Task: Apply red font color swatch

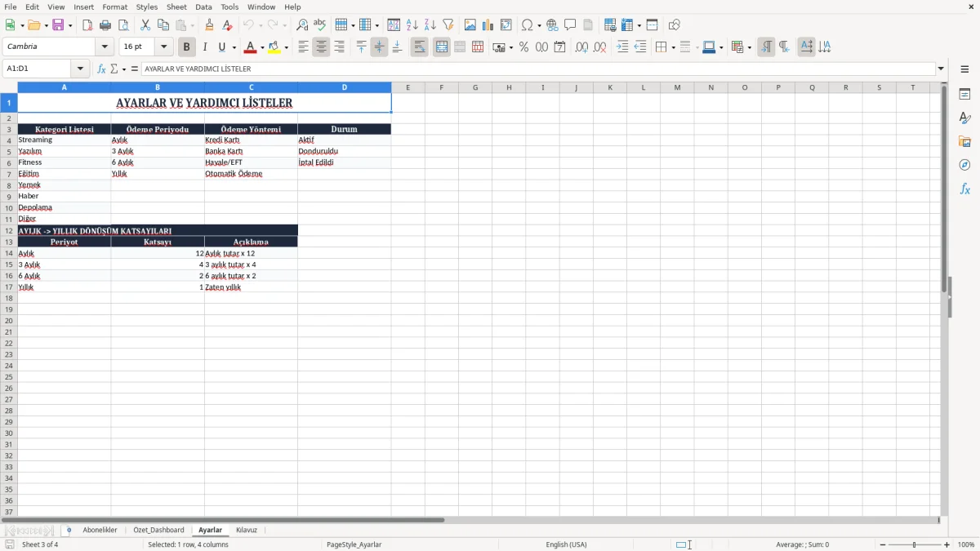Action: [x=251, y=47]
